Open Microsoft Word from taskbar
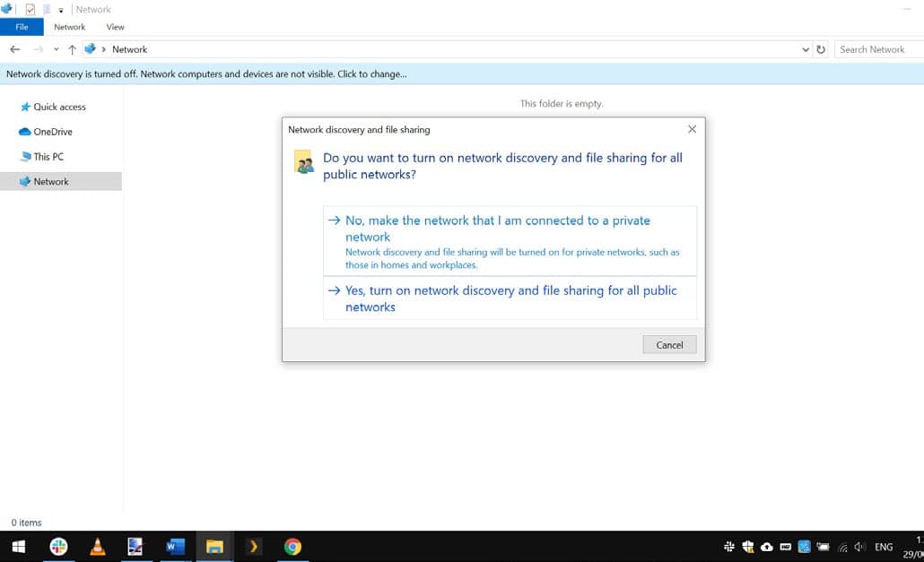 coord(175,547)
